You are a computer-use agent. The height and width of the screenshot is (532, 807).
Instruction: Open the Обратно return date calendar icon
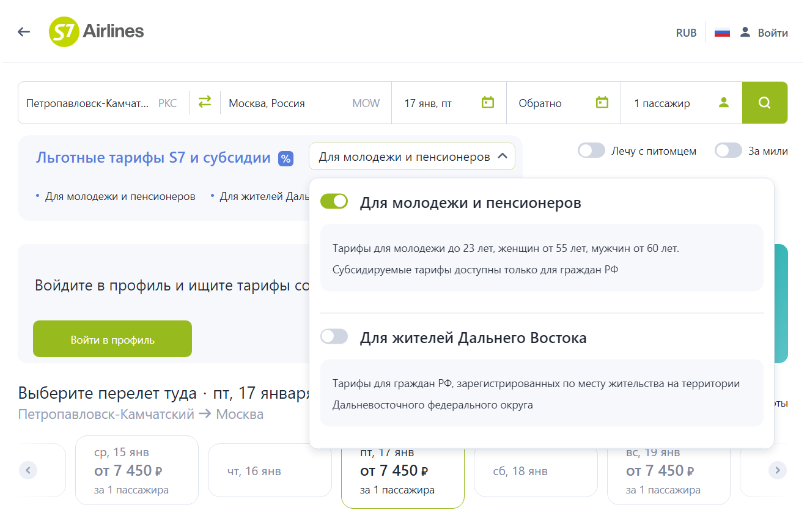click(x=602, y=102)
